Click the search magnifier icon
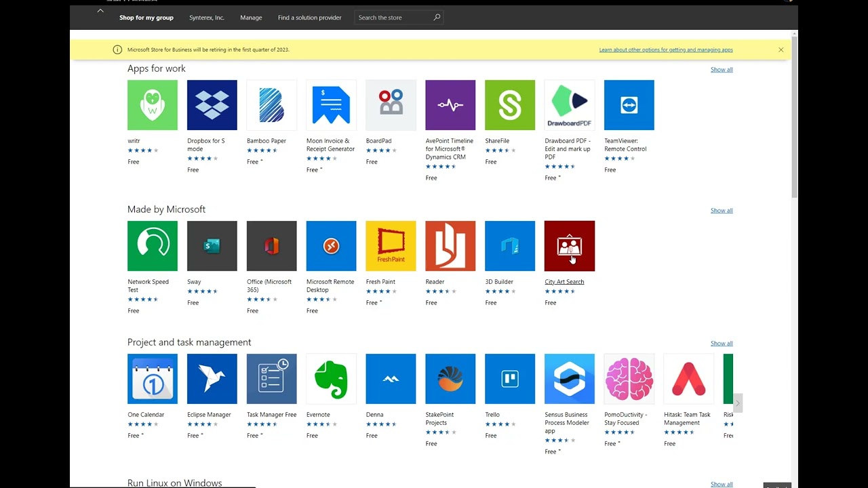Screen dimensions: 868x488 (437, 18)
